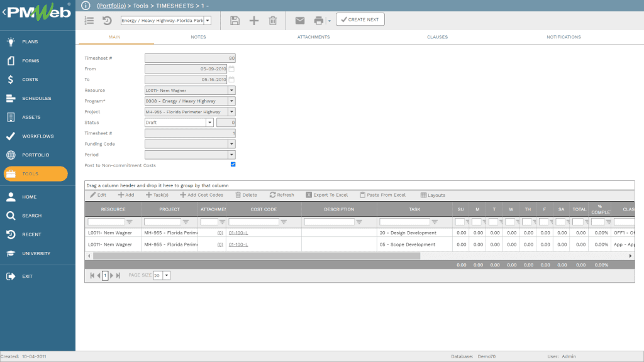This screenshot has height=362, width=644.
Task: Click the Portfolio breadcrumb link
Action: [111, 6]
